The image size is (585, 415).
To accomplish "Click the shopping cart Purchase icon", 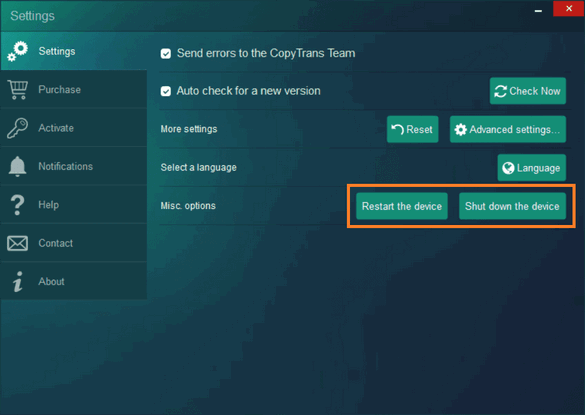I will click(x=18, y=90).
